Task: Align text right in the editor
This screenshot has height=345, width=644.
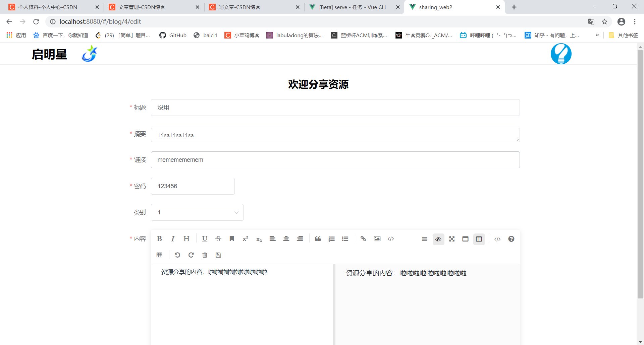Action: coord(300,239)
